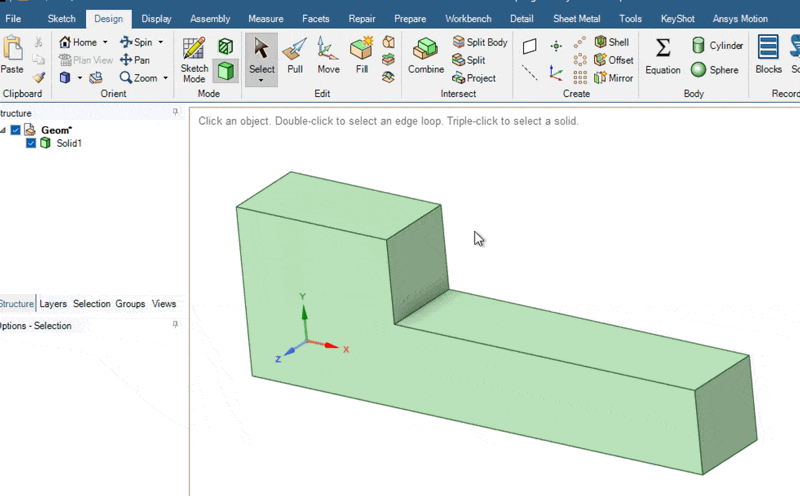800x496 pixels.
Task: Select the Pull tool
Action: pos(294,54)
